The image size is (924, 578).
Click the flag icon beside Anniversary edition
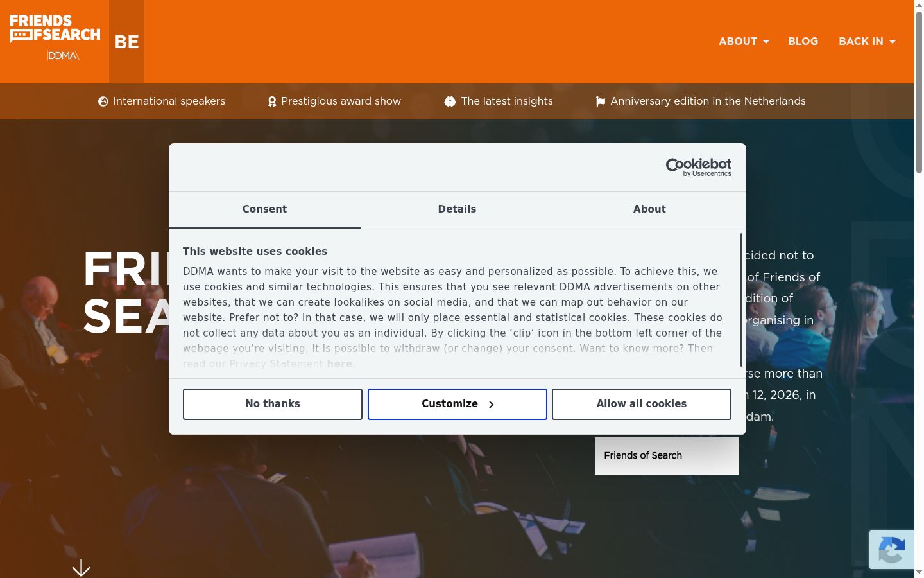(601, 101)
